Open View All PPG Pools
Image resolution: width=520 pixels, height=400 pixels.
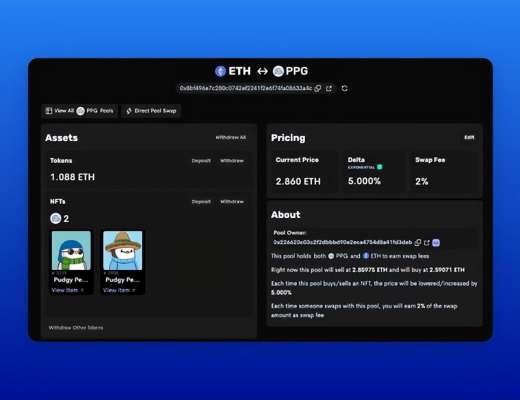tap(80, 111)
